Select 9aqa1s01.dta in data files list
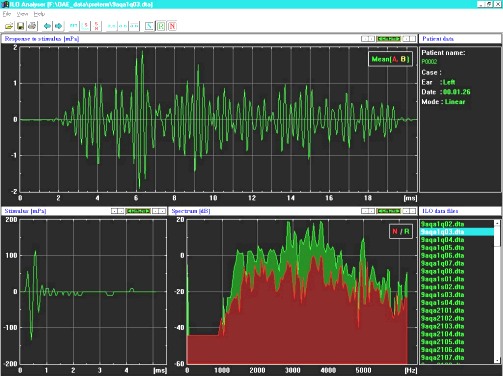The width and height of the screenshot is (503, 377). 442,279
